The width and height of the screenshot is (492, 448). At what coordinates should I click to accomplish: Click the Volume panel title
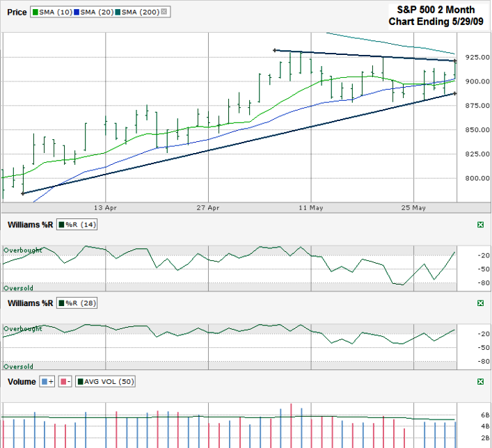[22, 382]
